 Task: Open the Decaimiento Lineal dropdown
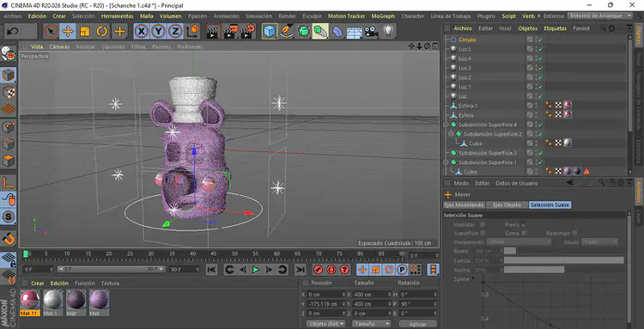click(519, 242)
